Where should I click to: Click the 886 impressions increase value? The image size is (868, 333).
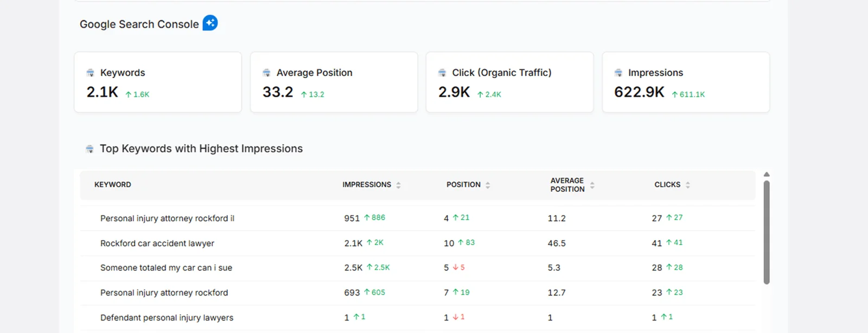click(375, 217)
